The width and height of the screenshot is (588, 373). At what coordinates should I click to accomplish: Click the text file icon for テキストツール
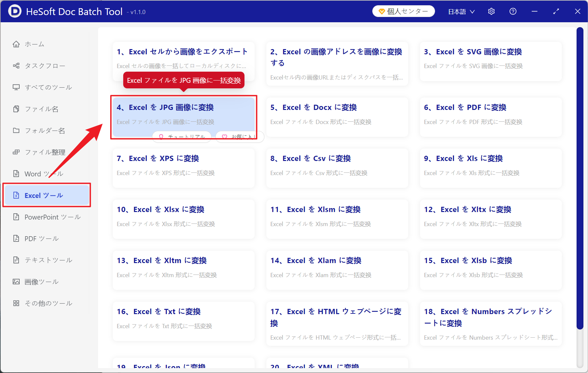point(16,260)
